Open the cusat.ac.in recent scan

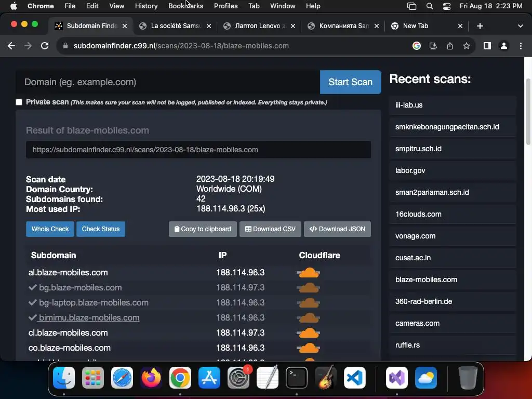(x=453, y=258)
